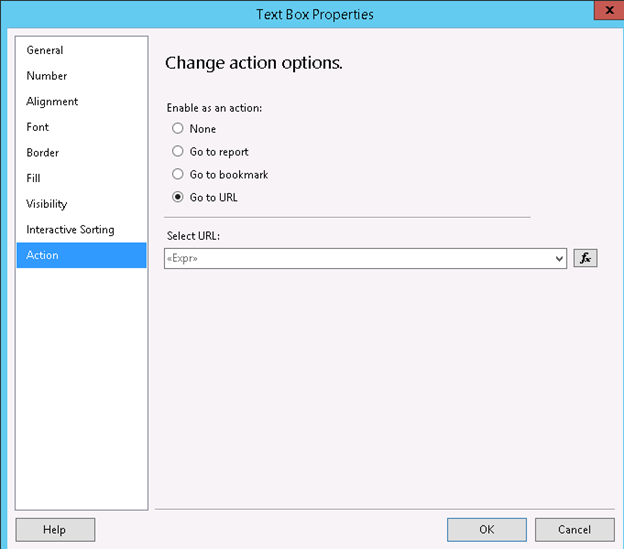Choose the Go to report option

click(178, 152)
